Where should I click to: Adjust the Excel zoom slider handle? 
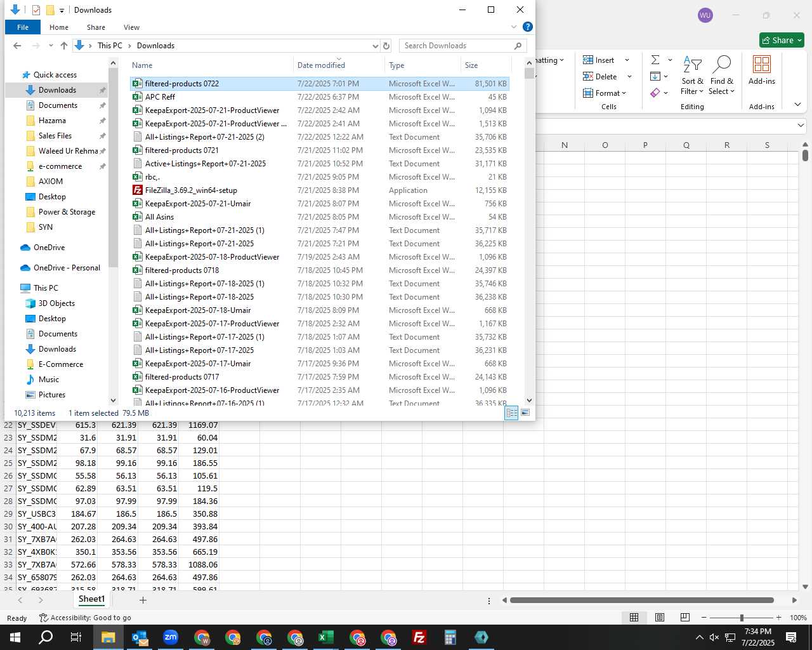[x=741, y=618]
